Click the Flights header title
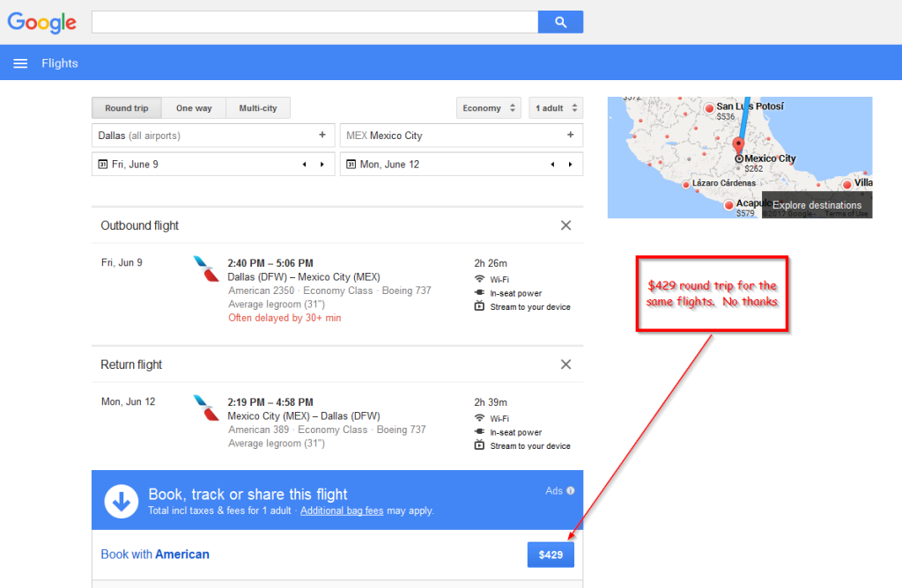 tap(60, 63)
